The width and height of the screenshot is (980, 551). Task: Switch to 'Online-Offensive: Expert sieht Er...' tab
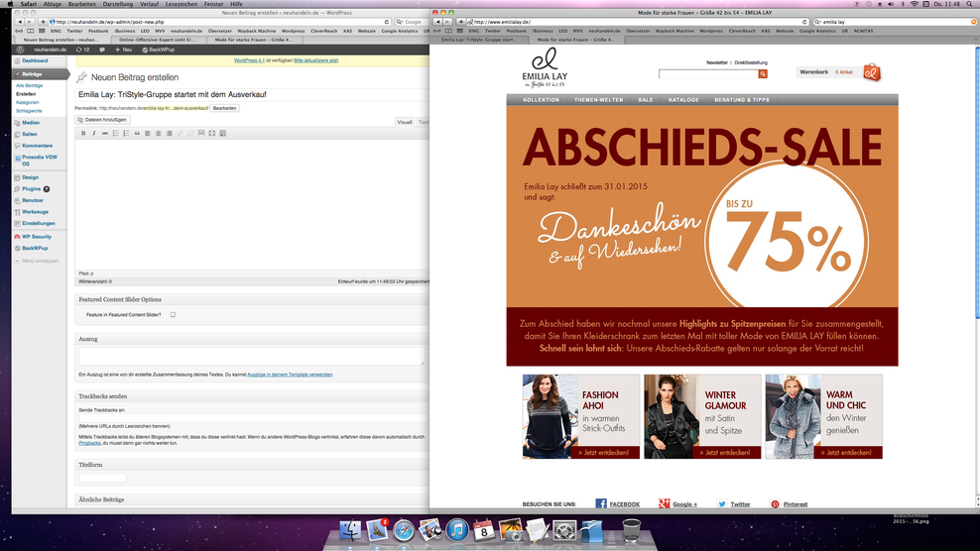pyautogui.click(x=157, y=40)
